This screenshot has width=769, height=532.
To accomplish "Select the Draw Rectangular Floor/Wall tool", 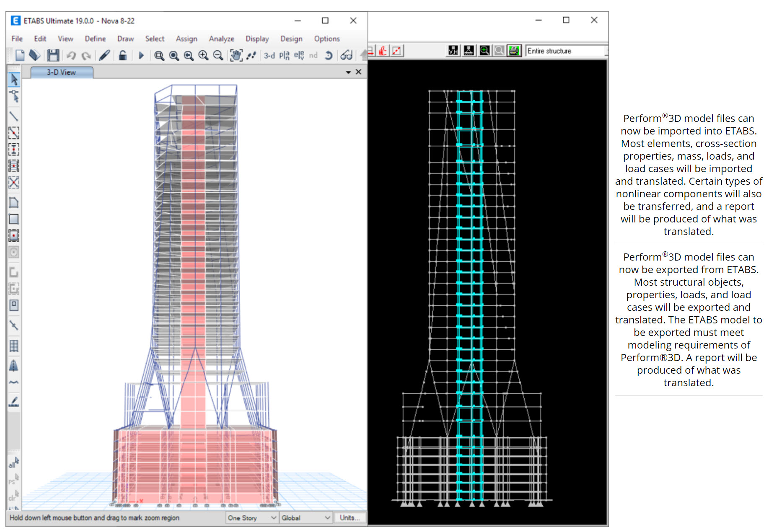I will pyautogui.click(x=14, y=219).
